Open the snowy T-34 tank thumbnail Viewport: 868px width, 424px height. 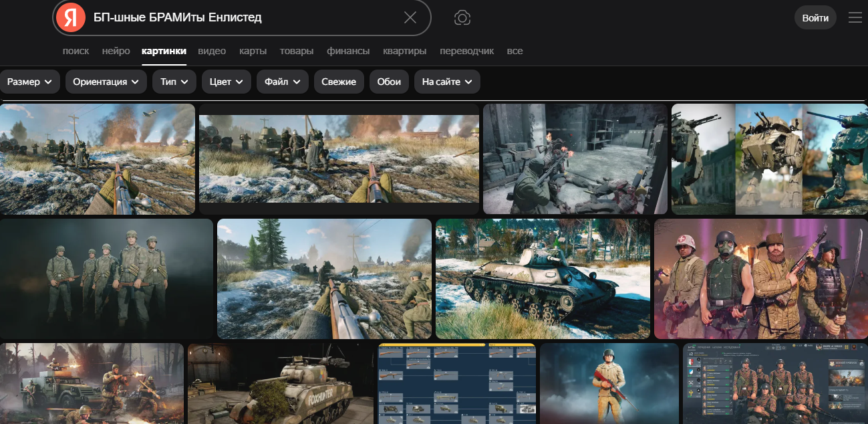542,279
